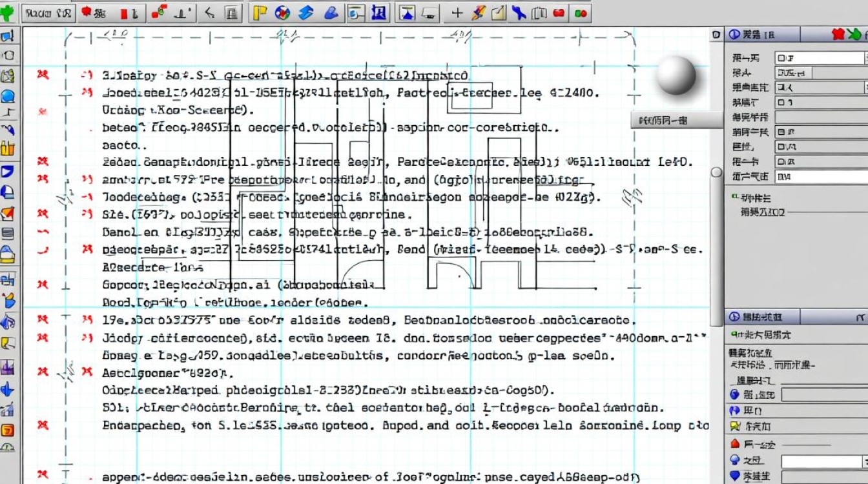Select the blue wrench tool in the toolbar
868x484 pixels.
[519, 13]
